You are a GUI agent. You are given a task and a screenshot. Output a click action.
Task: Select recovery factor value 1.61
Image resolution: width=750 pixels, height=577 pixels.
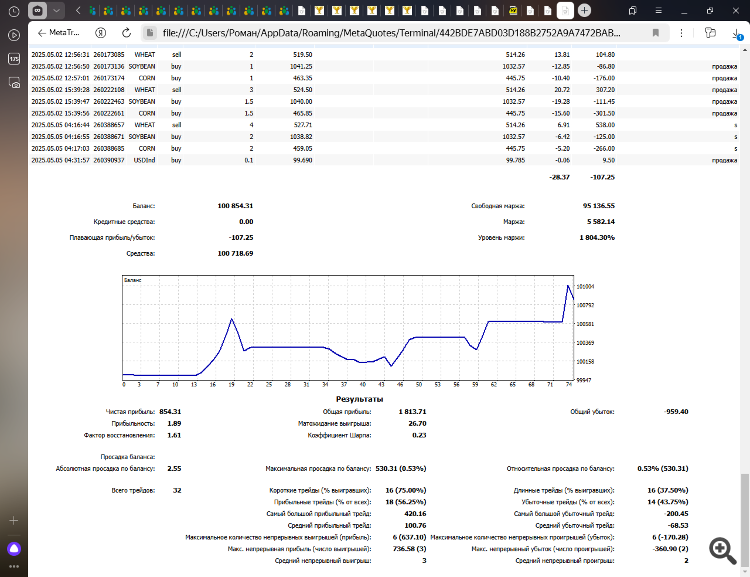click(x=174, y=435)
